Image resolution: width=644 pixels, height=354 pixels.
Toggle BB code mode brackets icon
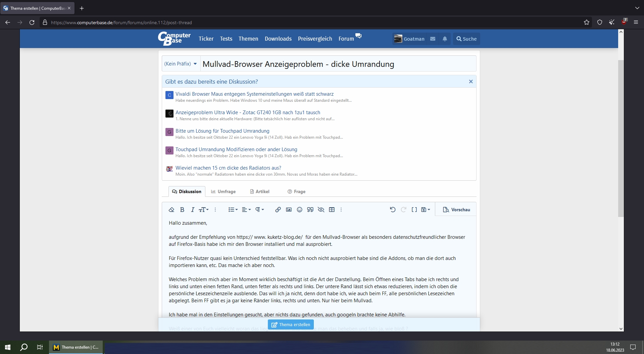(414, 210)
